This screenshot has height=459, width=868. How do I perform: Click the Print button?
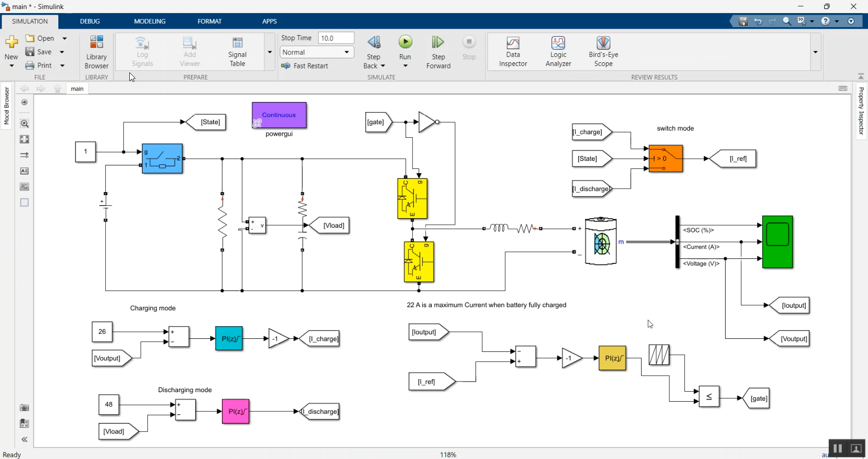click(x=39, y=65)
